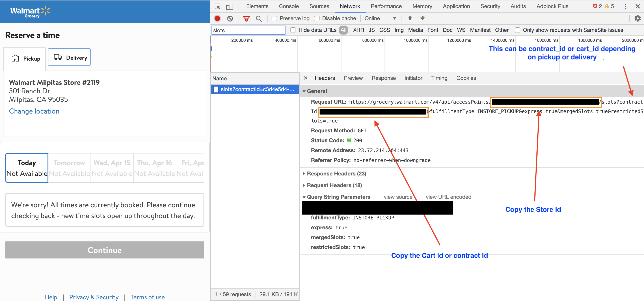Click view source link
The width and height of the screenshot is (644, 302).
click(398, 197)
